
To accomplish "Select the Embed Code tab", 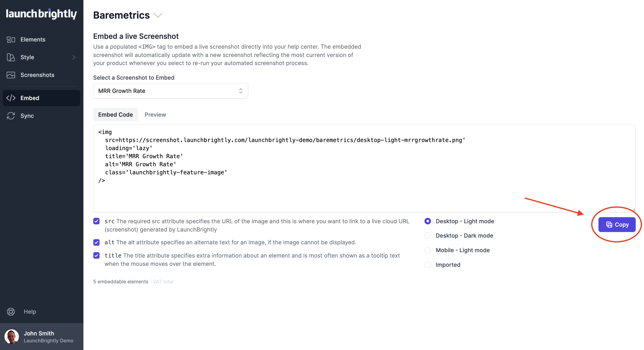I will 115,115.
